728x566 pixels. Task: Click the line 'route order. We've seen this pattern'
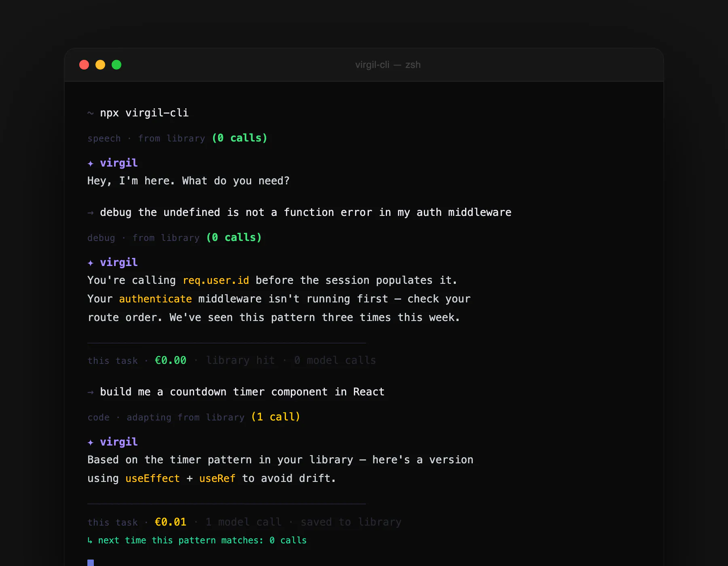click(x=274, y=317)
